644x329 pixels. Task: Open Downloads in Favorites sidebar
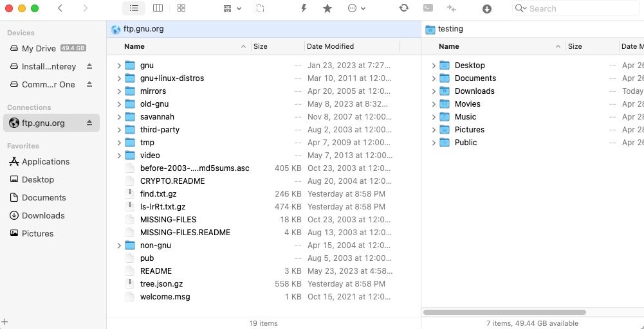coord(51,216)
